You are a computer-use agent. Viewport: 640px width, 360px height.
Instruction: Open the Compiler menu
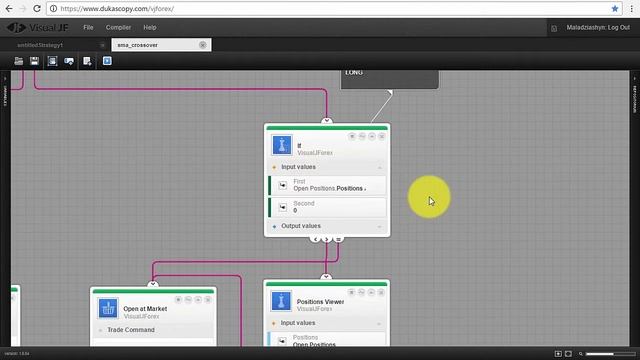(118, 27)
